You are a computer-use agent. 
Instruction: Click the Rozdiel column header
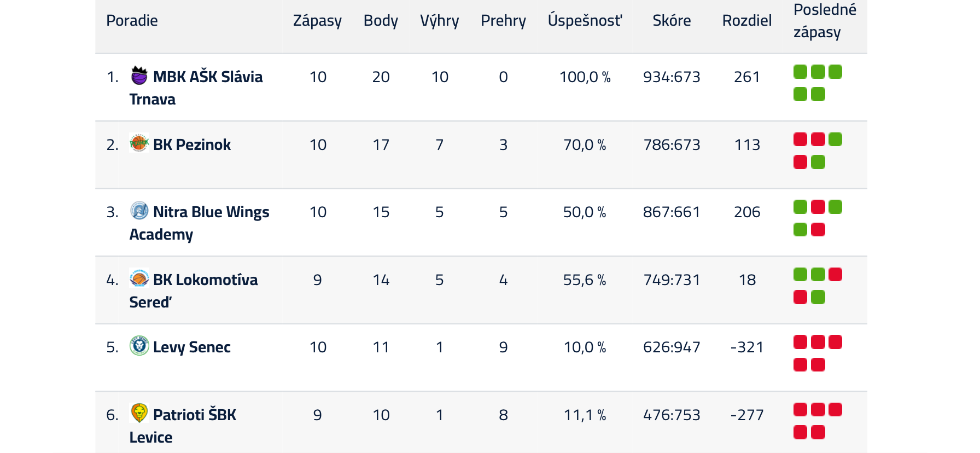pos(747,21)
